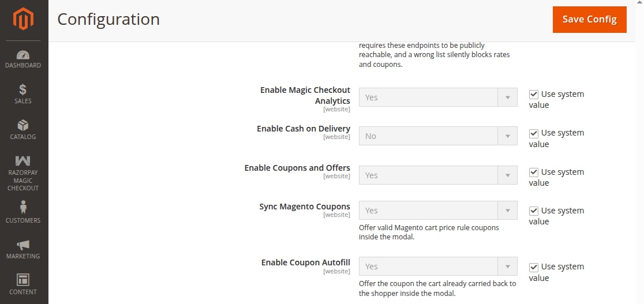Image resolution: width=644 pixels, height=304 pixels.
Task: Select the Sales menu label
Action: point(23,101)
